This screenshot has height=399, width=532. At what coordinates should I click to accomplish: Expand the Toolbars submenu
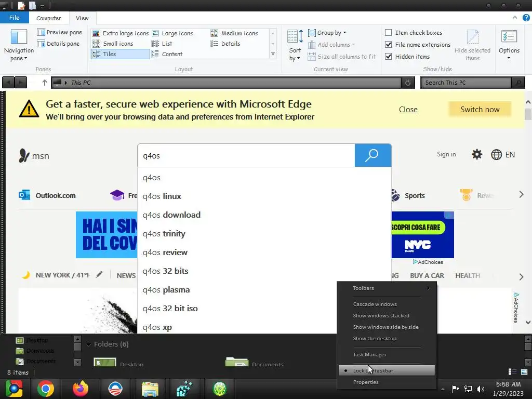pos(387,288)
